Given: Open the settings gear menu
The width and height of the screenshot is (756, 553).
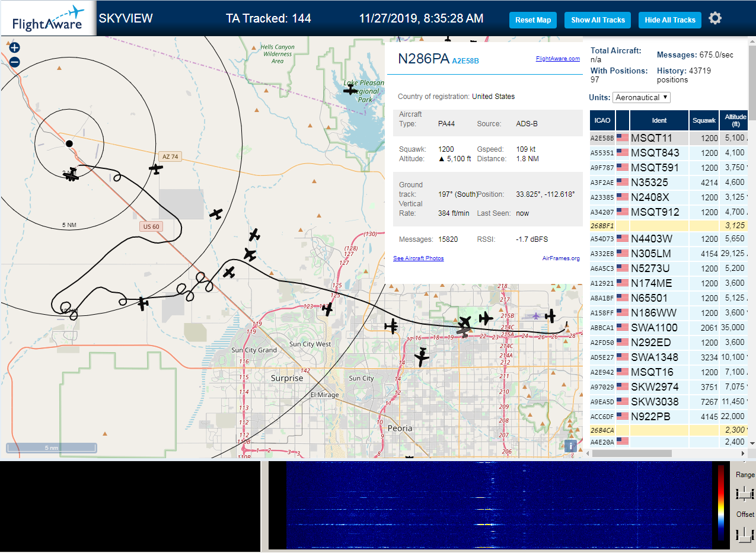Looking at the screenshot, I should click(x=715, y=18).
